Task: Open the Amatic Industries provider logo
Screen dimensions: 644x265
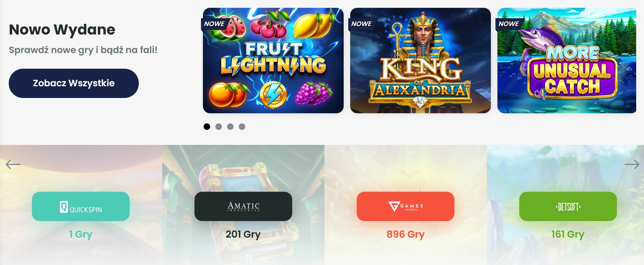Action: (x=243, y=206)
